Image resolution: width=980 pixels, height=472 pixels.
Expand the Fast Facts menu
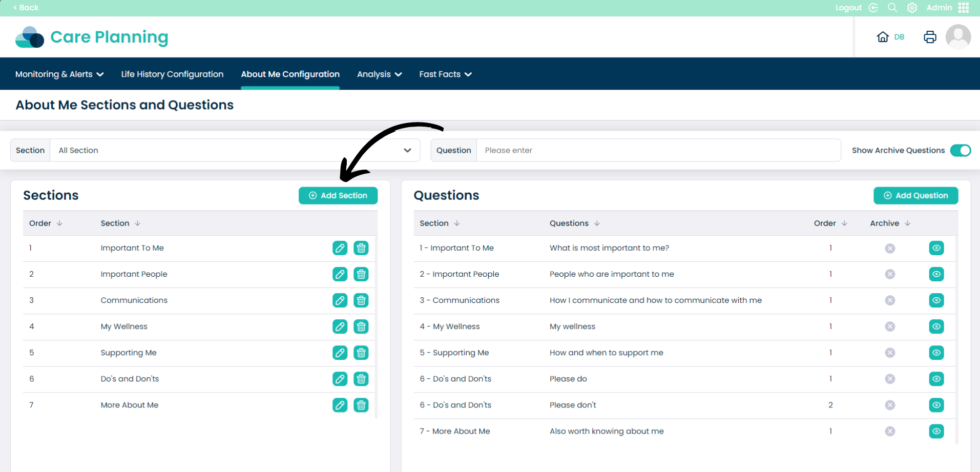pyautogui.click(x=445, y=74)
